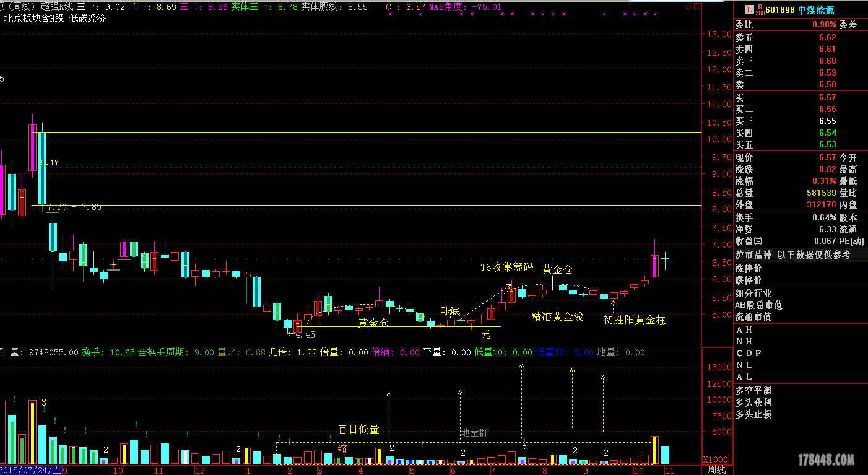This screenshot has width=868, height=475.
Task: Click the 几倍 value 1.22
Action: pyautogui.click(x=307, y=352)
